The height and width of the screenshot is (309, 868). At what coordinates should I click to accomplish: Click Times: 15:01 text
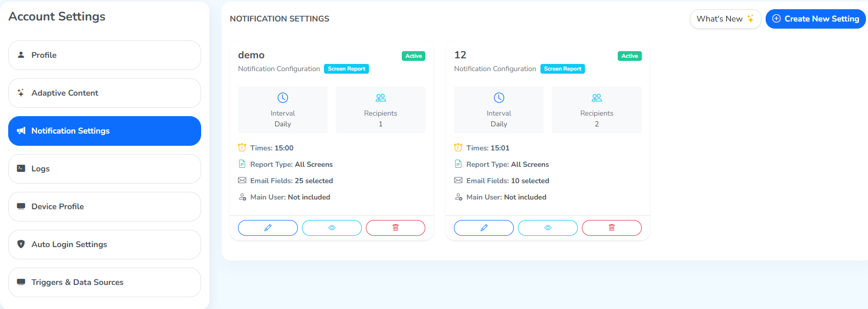pos(488,148)
